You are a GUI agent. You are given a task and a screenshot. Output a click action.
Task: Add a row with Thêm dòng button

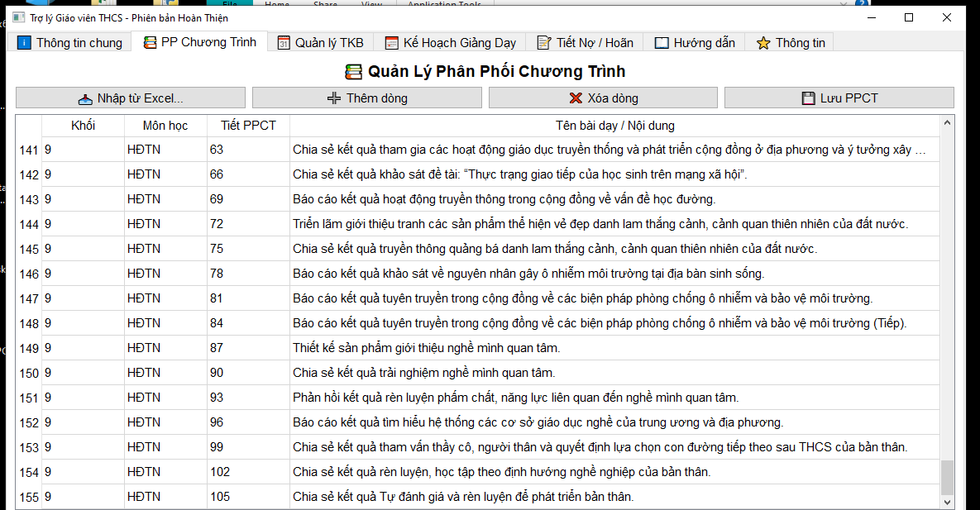366,98
